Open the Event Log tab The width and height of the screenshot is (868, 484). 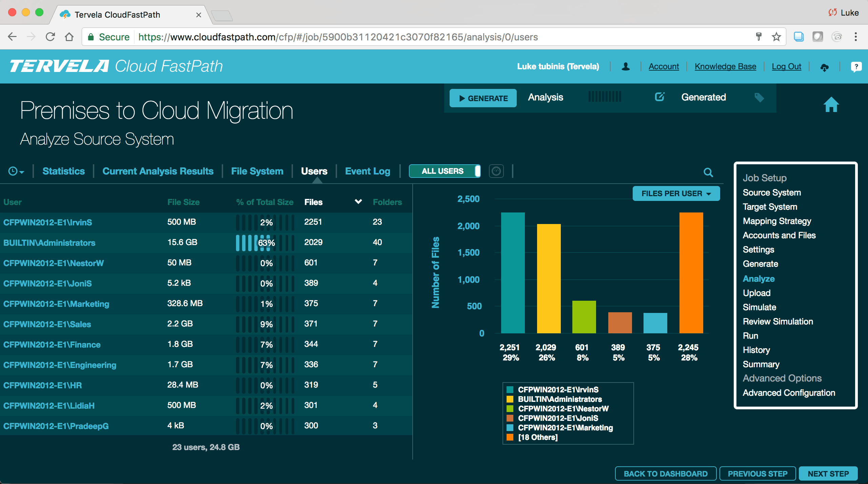coord(368,171)
